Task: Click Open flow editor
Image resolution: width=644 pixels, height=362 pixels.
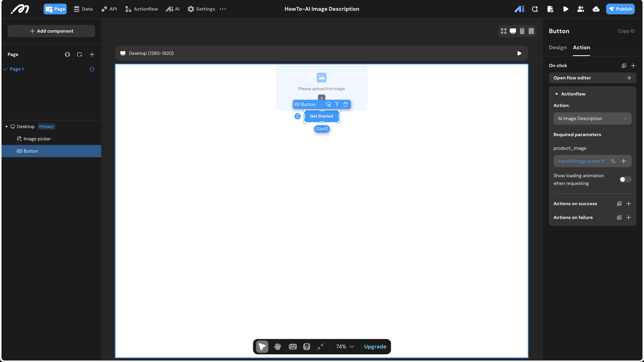Action: coord(592,78)
